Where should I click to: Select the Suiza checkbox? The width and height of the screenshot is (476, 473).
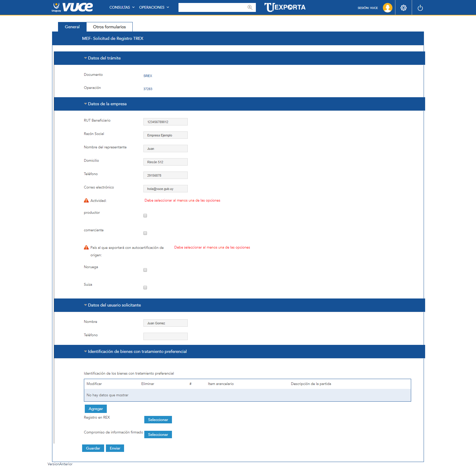(x=145, y=287)
